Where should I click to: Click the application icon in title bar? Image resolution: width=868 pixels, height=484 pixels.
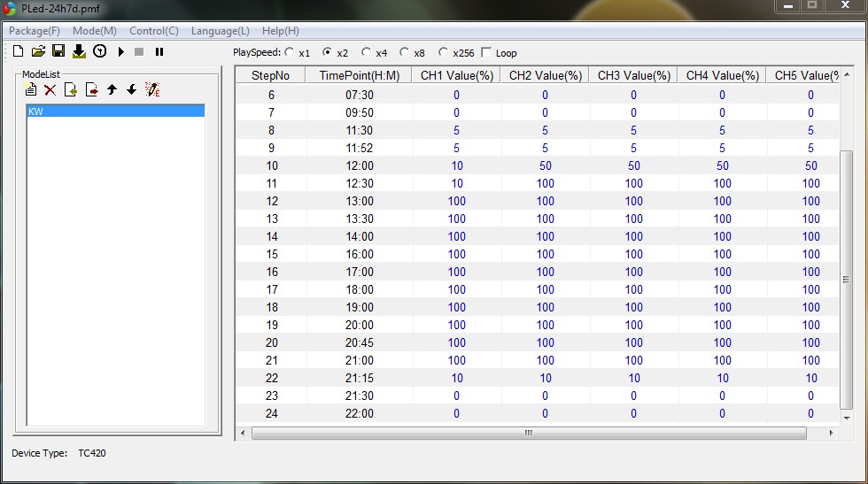pyautogui.click(x=10, y=8)
